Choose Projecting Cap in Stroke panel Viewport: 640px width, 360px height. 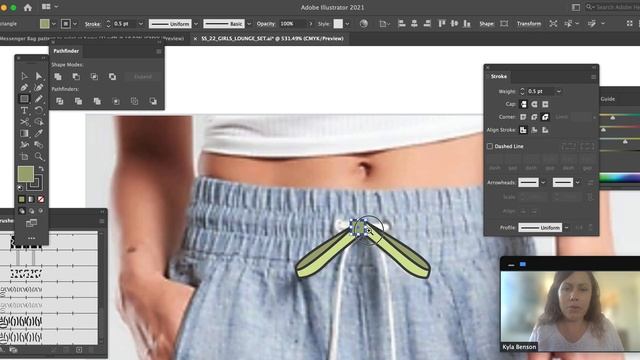pos(545,104)
